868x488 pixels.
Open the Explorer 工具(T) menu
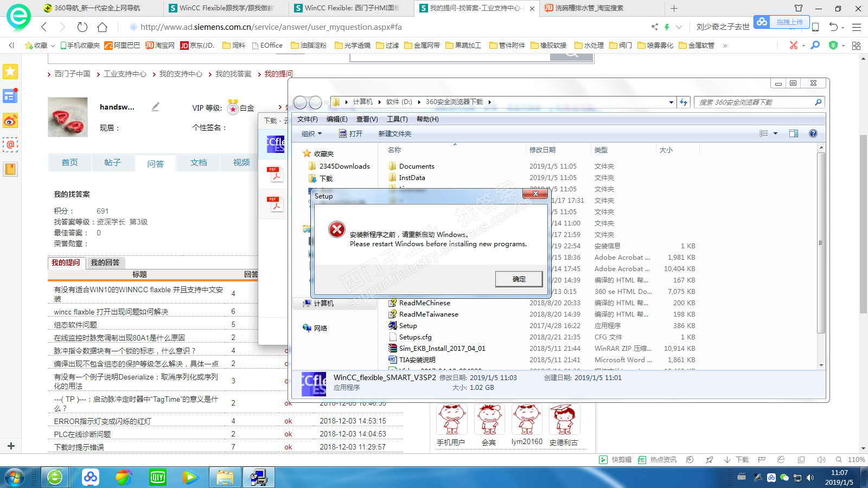click(397, 119)
